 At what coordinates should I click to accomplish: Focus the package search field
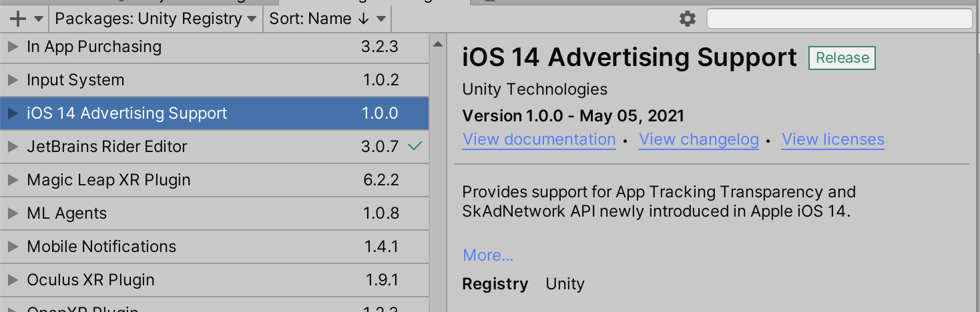(839, 19)
